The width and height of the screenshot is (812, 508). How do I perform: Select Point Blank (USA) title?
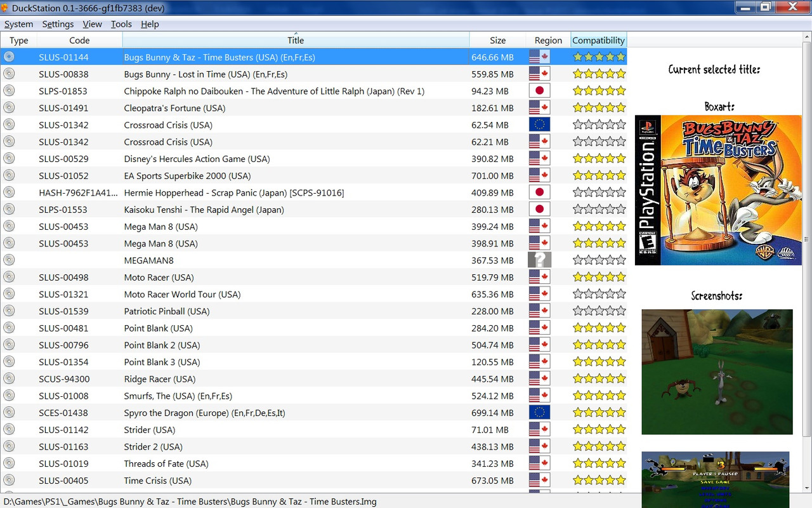158,328
